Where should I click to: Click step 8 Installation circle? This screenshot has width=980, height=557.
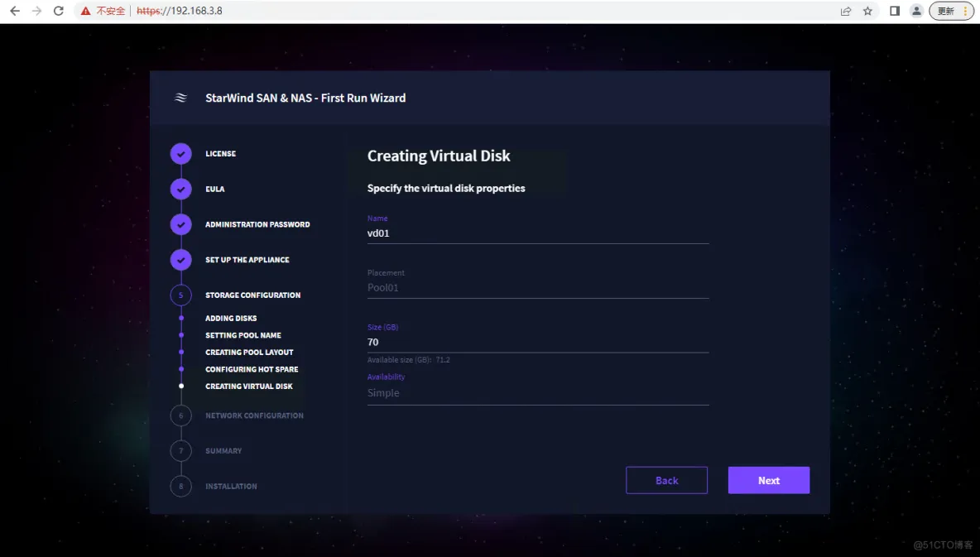coord(180,487)
